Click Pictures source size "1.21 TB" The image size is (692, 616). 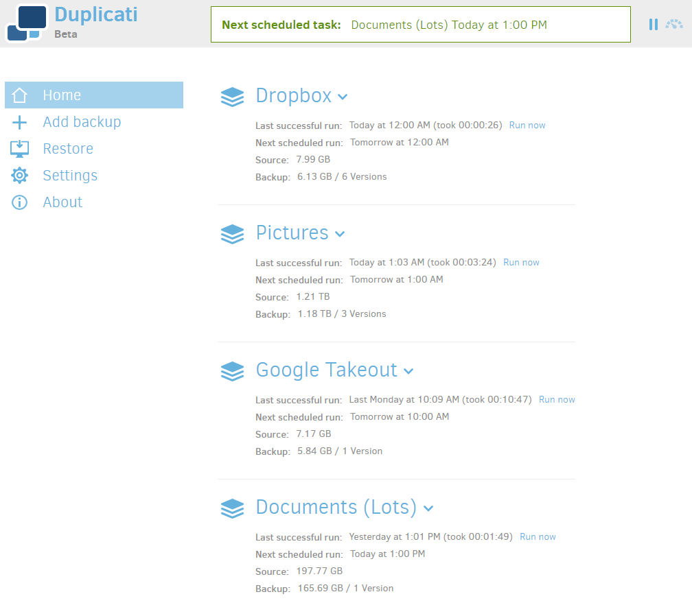click(x=313, y=296)
